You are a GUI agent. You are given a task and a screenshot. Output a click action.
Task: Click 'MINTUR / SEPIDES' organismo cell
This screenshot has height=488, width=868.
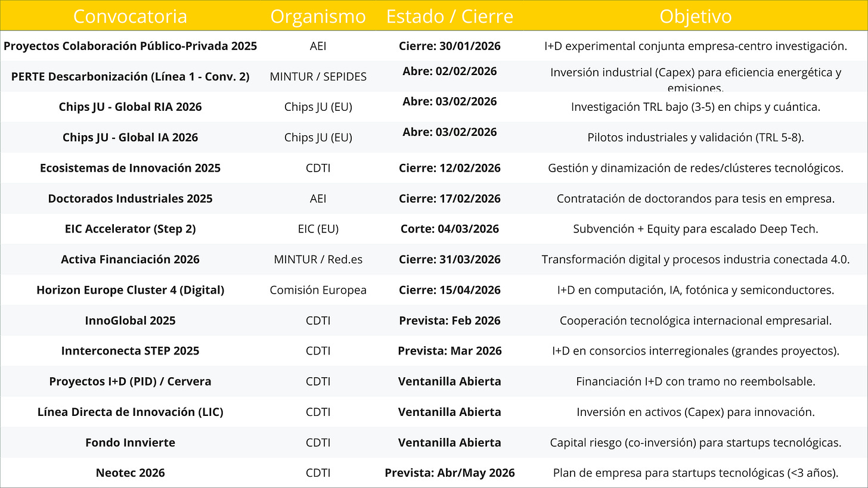tap(318, 77)
